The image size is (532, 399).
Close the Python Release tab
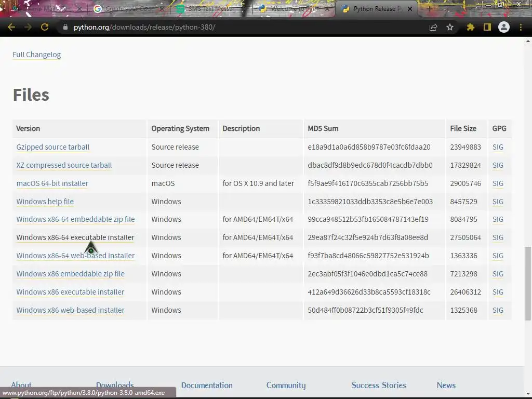pos(410,9)
